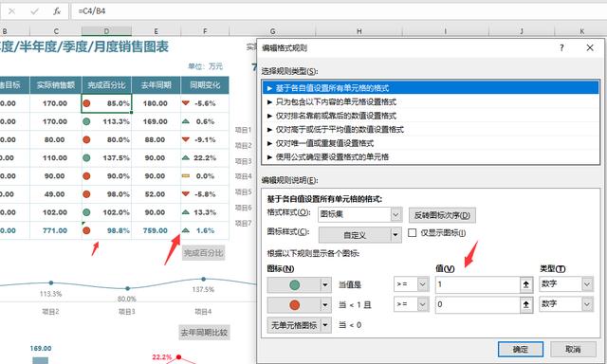Click the value field containing 1
The height and width of the screenshot is (364, 607).
pyautogui.click(x=477, y=284)
